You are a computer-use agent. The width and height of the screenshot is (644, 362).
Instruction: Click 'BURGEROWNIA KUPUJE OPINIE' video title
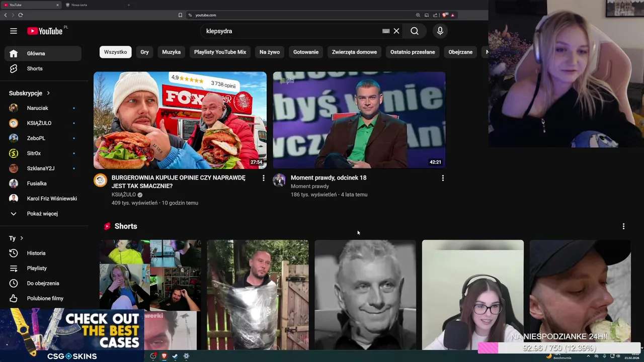179,182
